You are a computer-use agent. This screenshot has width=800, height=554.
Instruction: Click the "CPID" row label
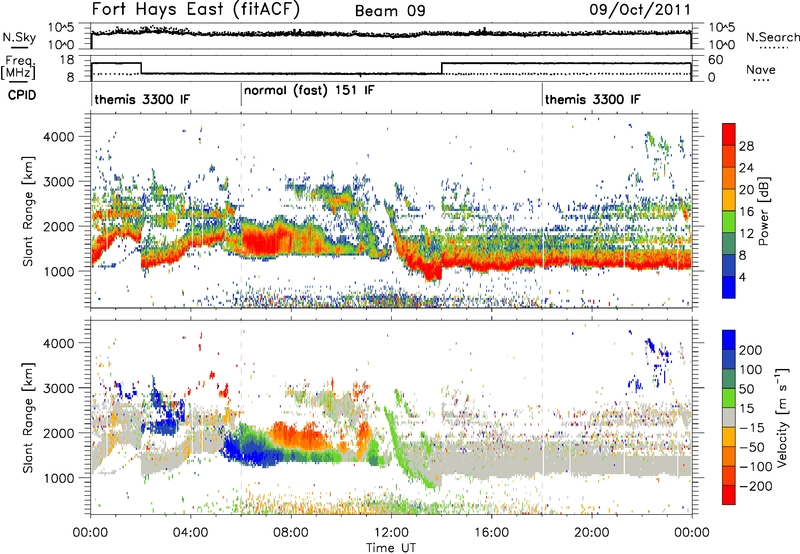click(x=22, y=95)
